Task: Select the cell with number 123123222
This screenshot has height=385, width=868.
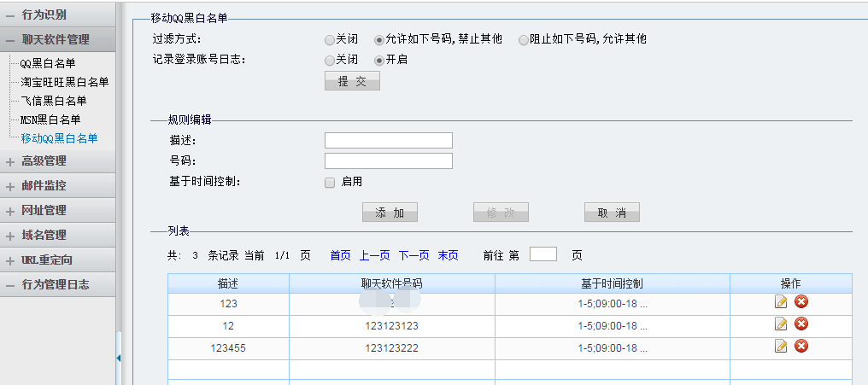Action: (392, 348)
